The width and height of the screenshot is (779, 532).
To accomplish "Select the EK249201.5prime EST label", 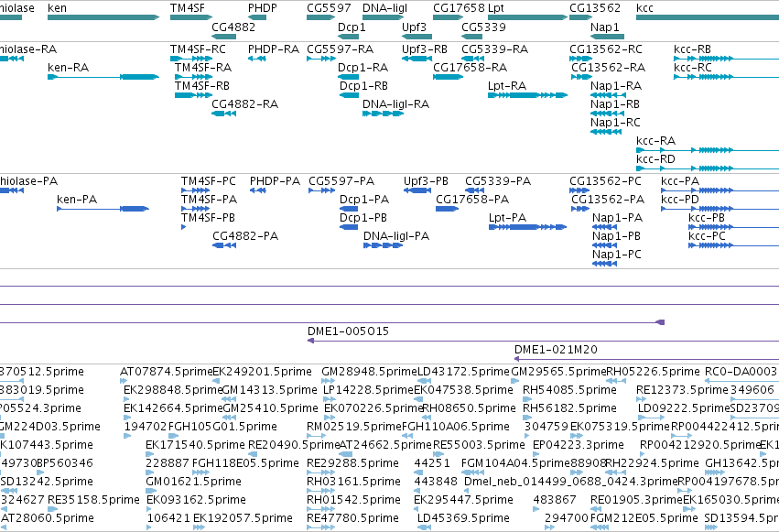I will 262,371.
